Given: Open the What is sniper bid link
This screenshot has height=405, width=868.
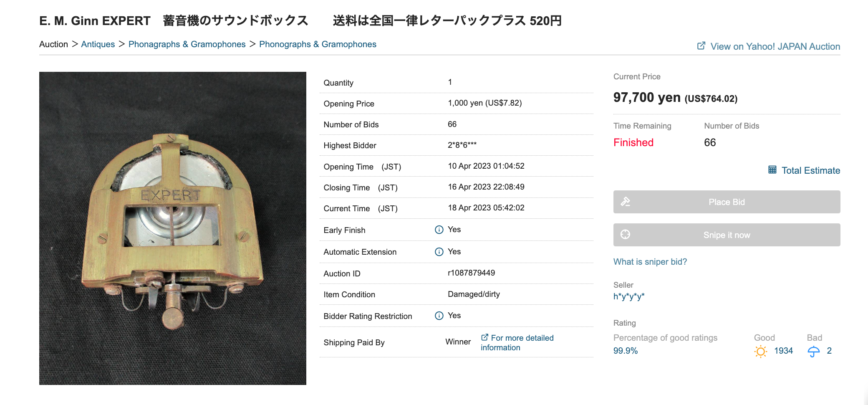Looking at the screenshot, I should pos(650,262).
